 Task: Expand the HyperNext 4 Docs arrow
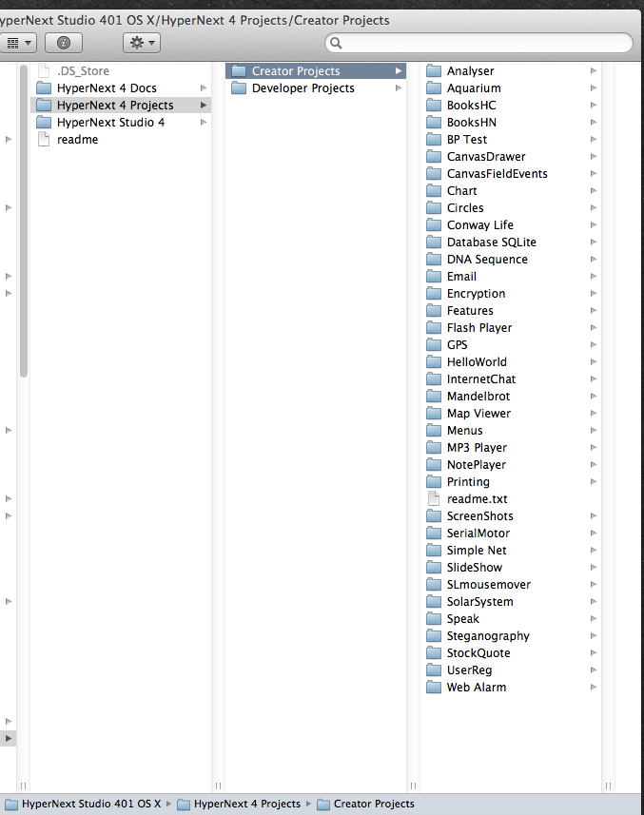click(x=204, y=87)
